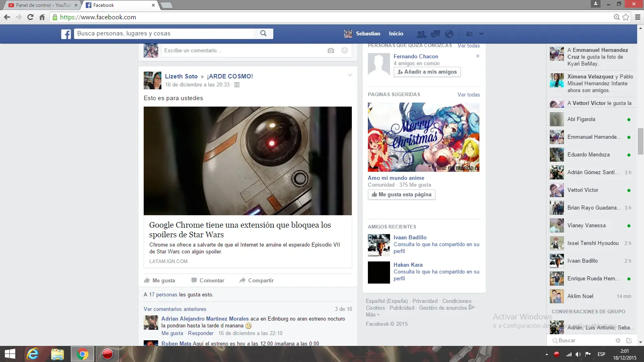Click 'Comentar' under the Star Wars post
Image resolution: width=644 pixels, height=362 pixels.
(208, 281)
